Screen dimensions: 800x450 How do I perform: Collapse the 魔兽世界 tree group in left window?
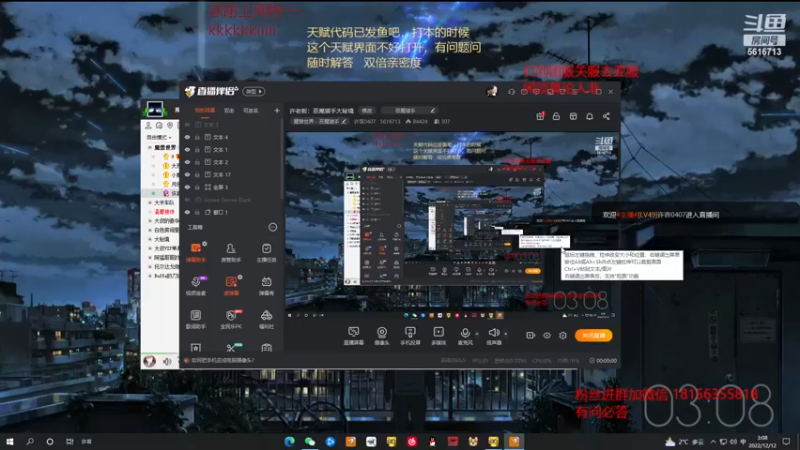coord(149,147)
